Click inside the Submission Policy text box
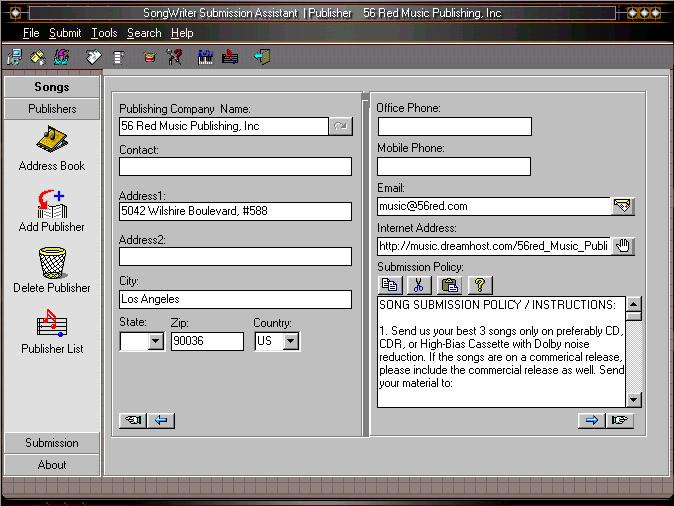 click(501, 351)
